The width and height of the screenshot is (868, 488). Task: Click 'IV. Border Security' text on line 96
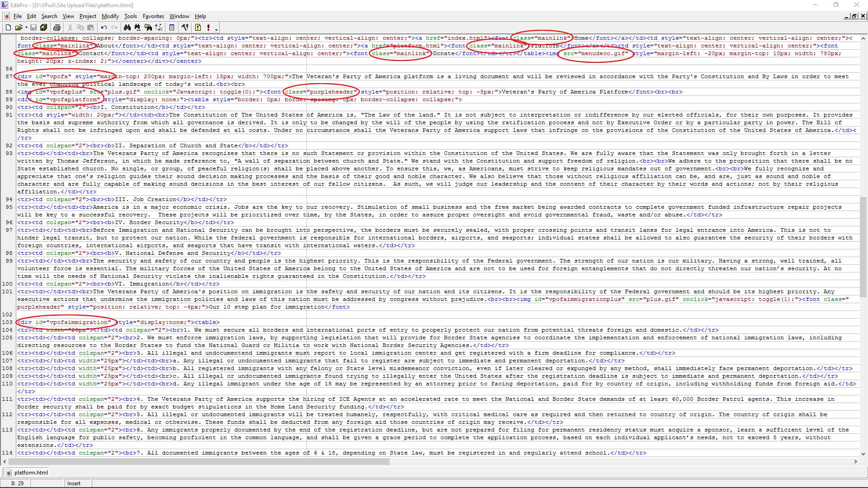point(149,222)
